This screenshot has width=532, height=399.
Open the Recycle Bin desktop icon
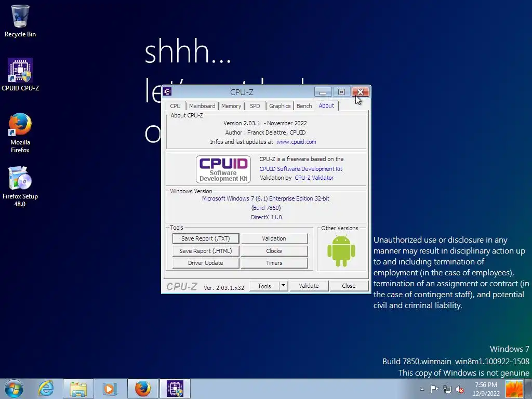(x=20, y=21)
